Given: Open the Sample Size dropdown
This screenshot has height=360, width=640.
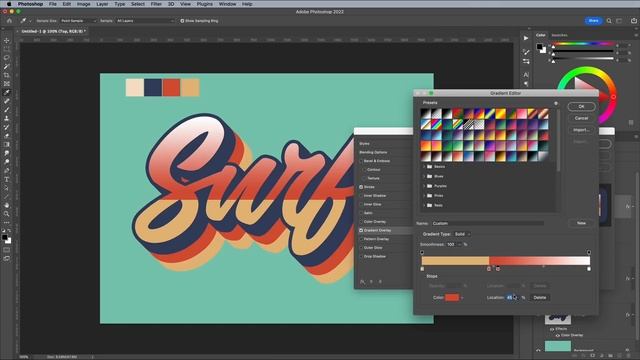Looking at the screenshot, I should click(x=78, y=21).
